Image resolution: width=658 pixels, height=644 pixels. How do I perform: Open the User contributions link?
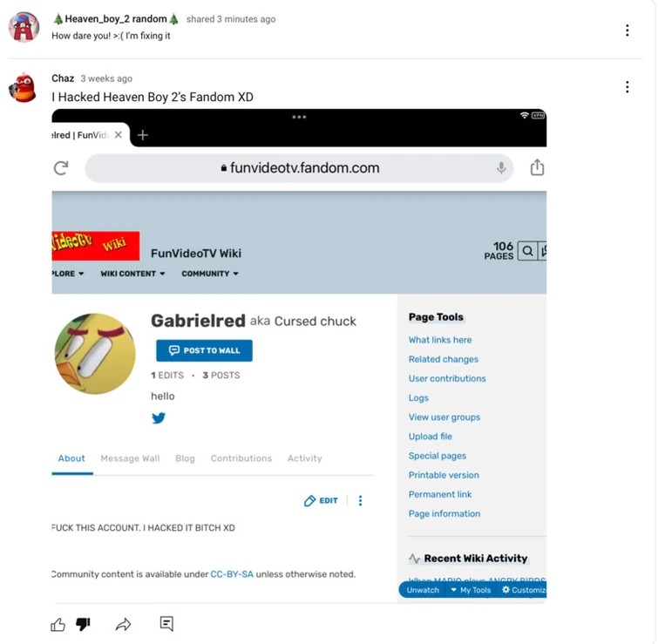coord(447,379)
